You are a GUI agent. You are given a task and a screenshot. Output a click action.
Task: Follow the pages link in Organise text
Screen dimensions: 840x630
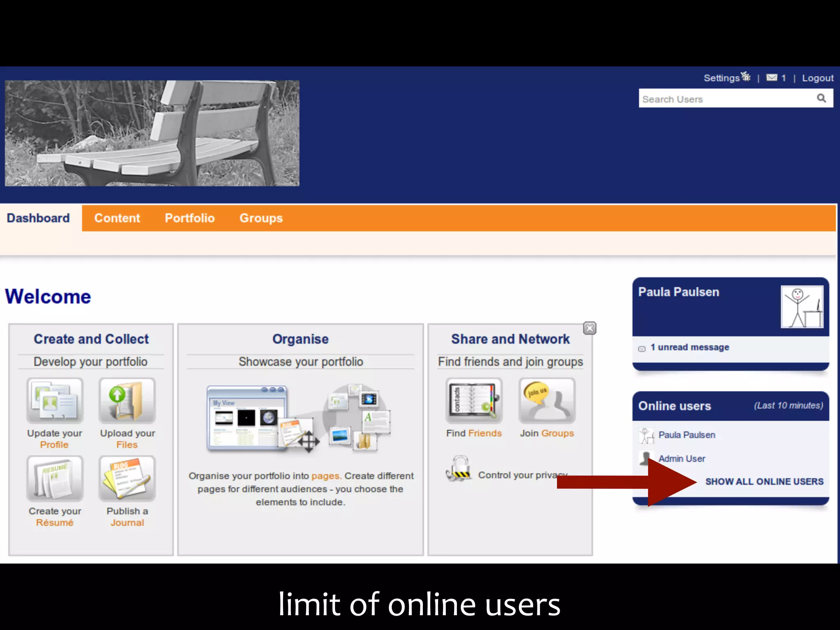point(326,476)
